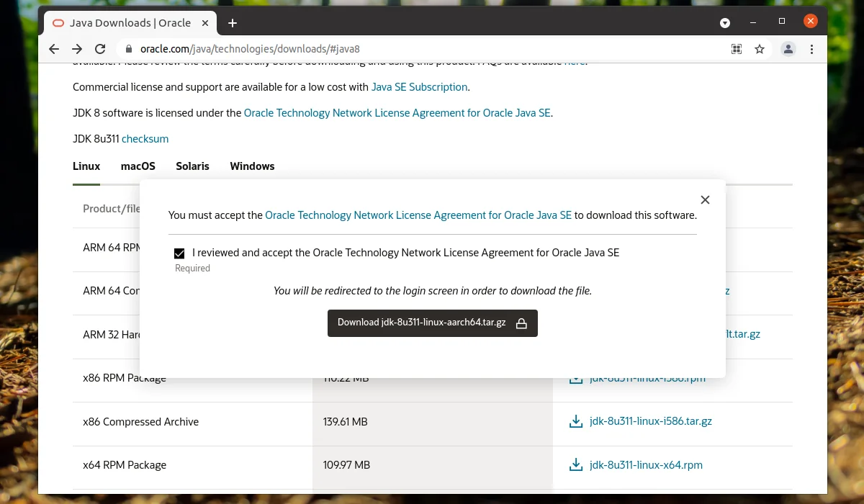This screenshot has height=504, width=864.
Task: Click download icon beside jdk-8u311-linux-i586.tar.gz
Action: pos(575,422)
